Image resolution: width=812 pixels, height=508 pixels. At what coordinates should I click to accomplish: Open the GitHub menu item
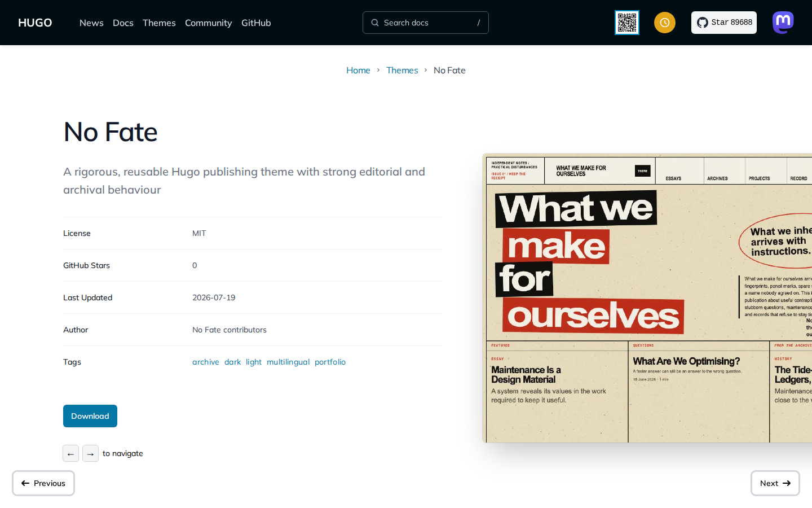256,23
